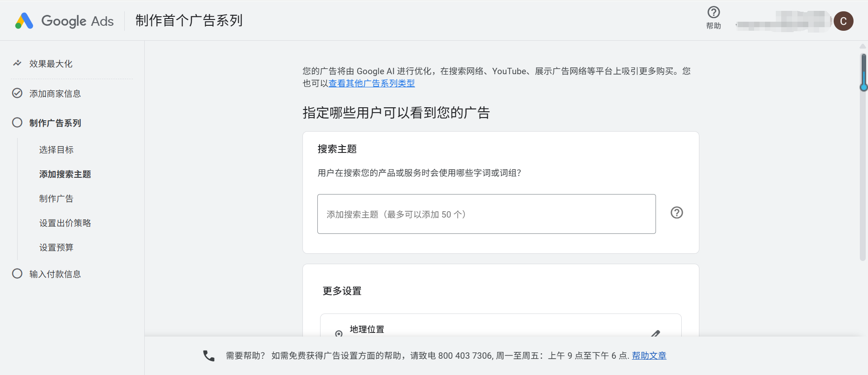Image resolution: width=868 pixels, height=375 pixels.
Task: Expand the 制作广告系列 sidebar section
Action: (55, 123)
